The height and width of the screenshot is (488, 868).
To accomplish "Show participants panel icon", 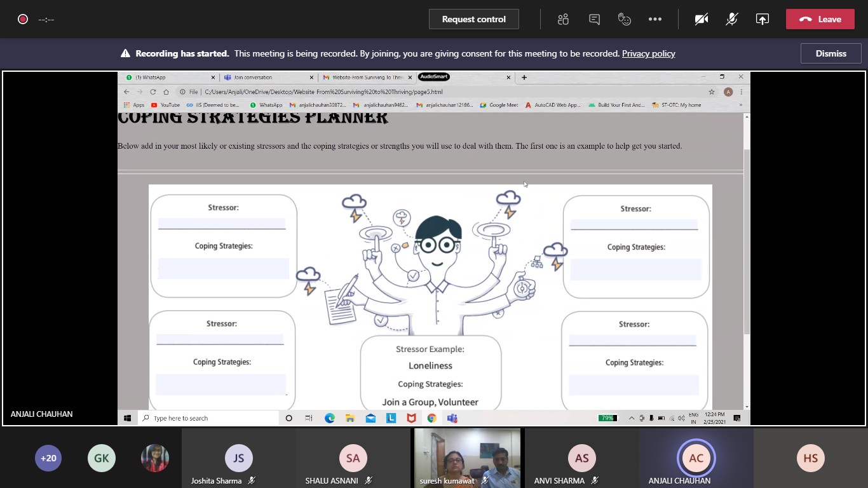I will pyautogui.click(x=563, y=19).
